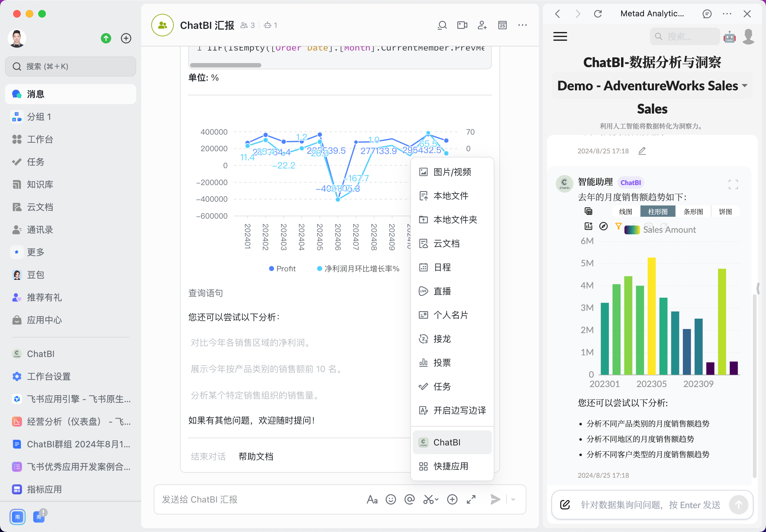Open the hamburger menu in Metad panel

click(x=560, y=37)
